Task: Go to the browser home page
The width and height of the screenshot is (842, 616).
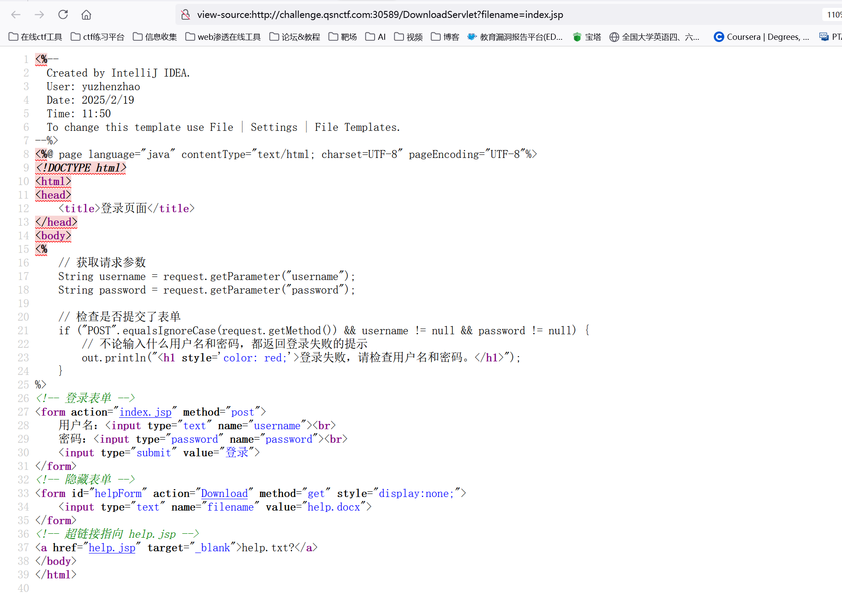Action: tap(86, 14)
